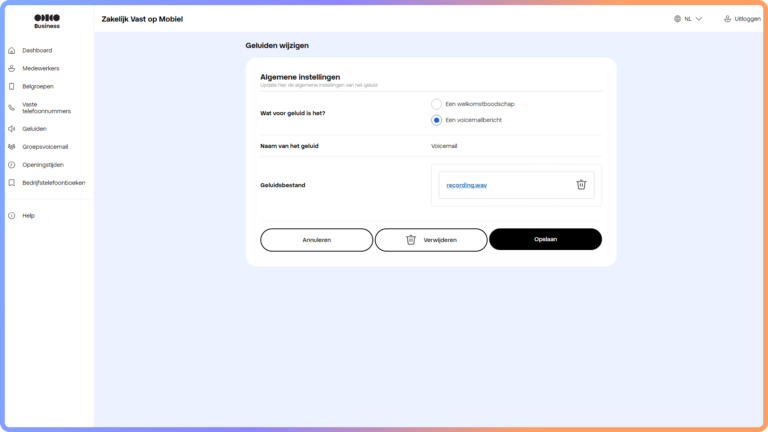768x432 pixels.
Task: Open the Medewerkers menu item
Action: (41, 69)
